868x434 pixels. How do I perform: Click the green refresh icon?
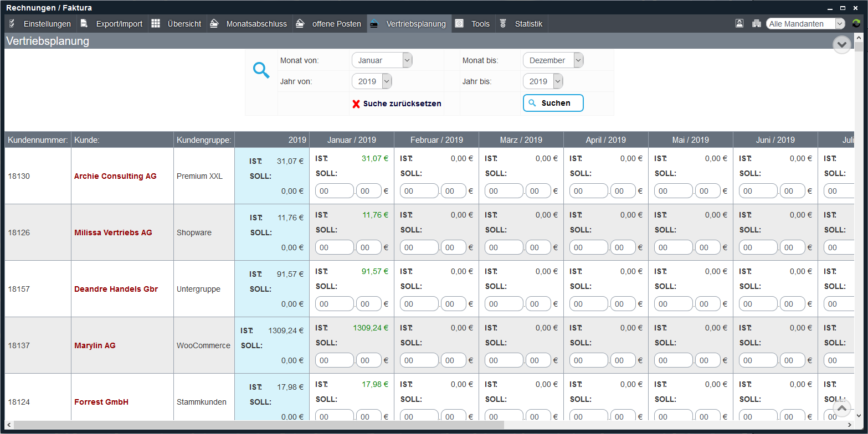coord(856,23)
